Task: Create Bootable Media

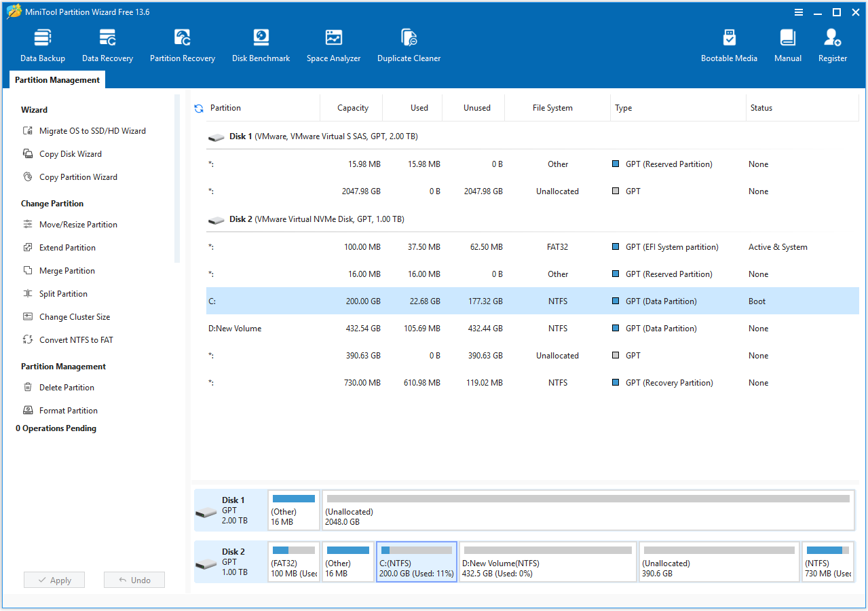Action: (729, 46)
